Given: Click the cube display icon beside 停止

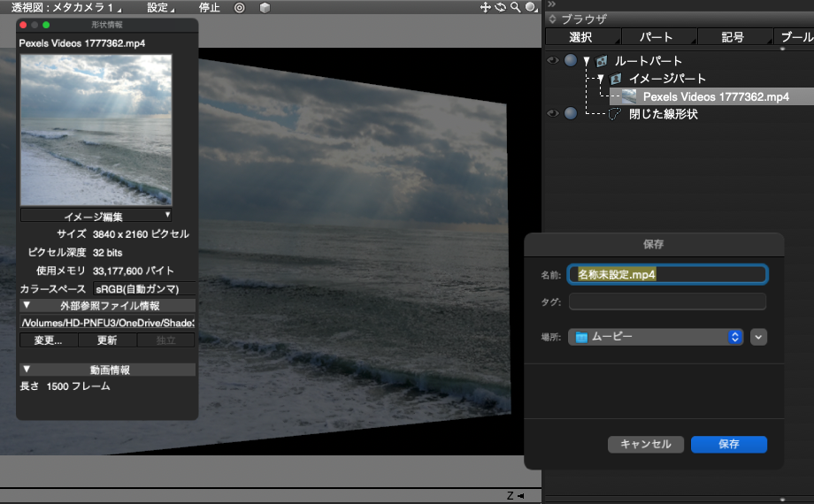Looking at the screenshot, I should pos(265,7).
